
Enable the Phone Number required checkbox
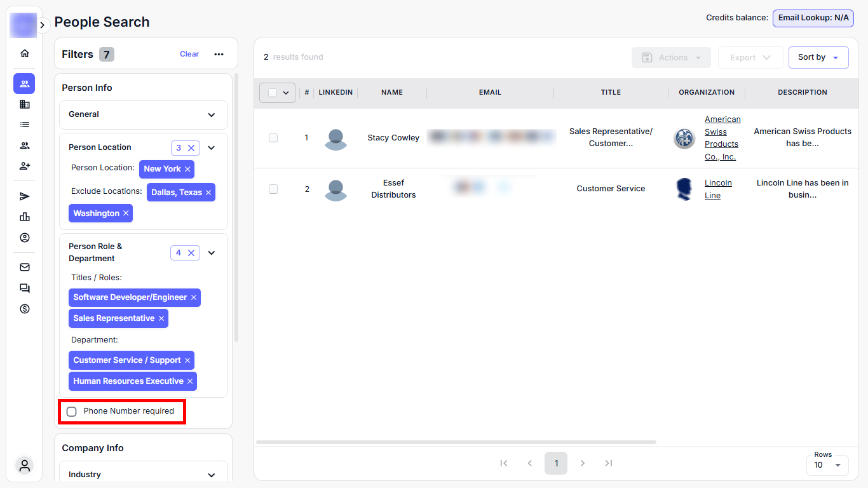72,412
